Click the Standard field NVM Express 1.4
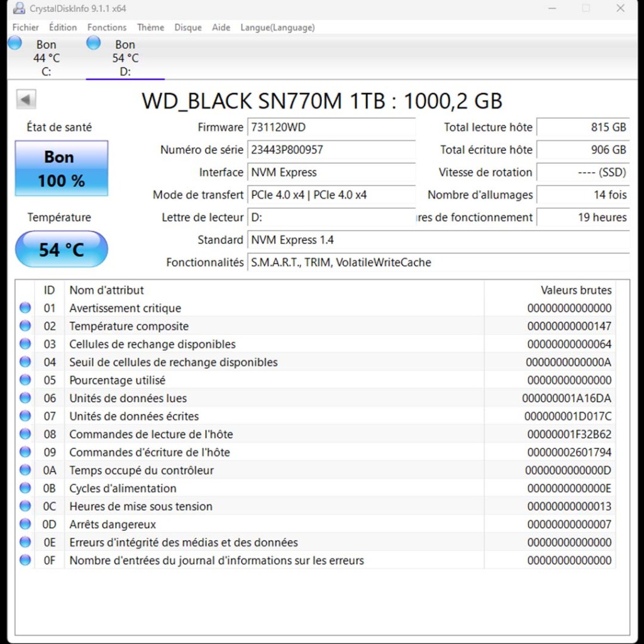The image size is (644, 644). coord(438,240)
